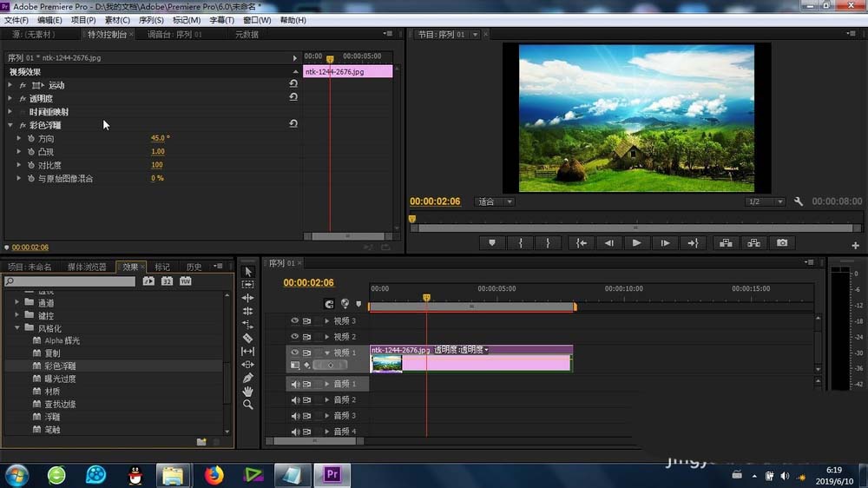The width and height of the screenshot is (868, 488).
Task: Click the ntk-1244-2676.jpg clip thumbnail in timeline
Action: click(386, 363)
